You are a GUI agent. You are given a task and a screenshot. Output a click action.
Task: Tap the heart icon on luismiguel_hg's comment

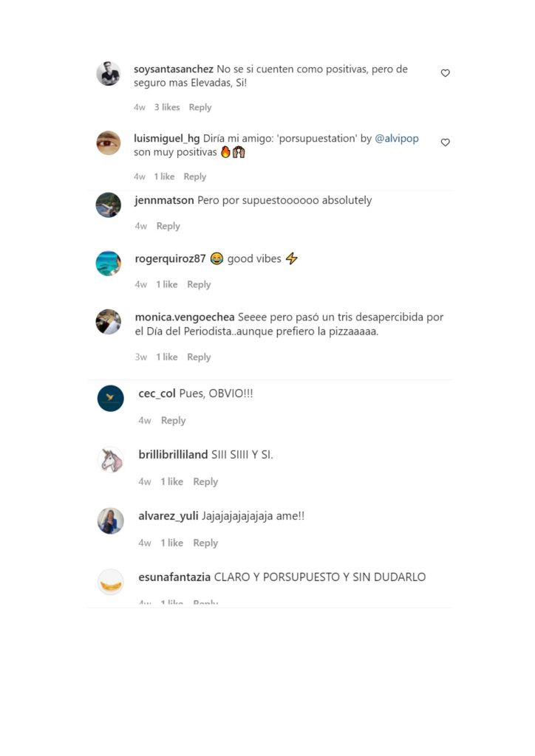click(x=446, y=142)
